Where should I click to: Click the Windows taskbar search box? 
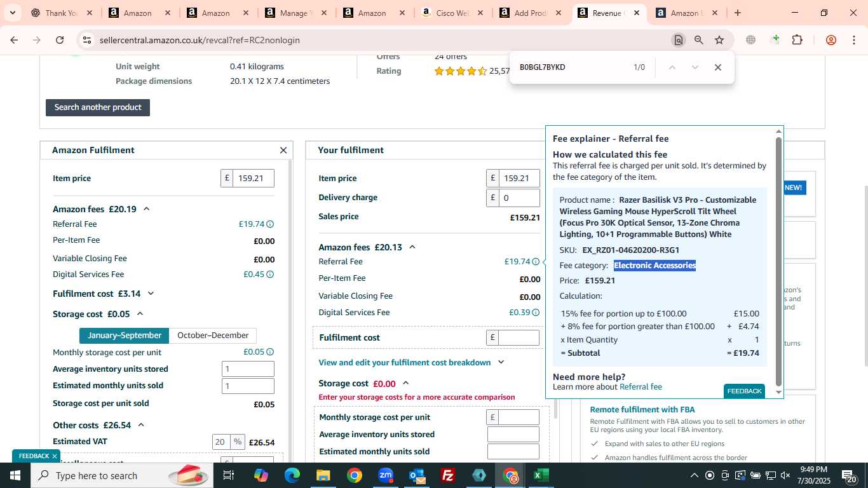point(121,475)
